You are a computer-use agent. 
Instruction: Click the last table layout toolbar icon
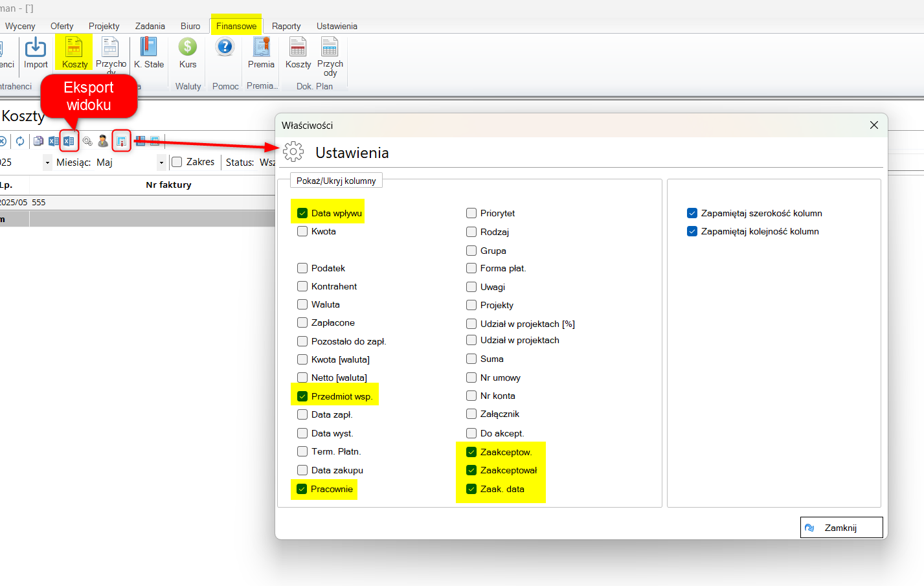(155, 141)
